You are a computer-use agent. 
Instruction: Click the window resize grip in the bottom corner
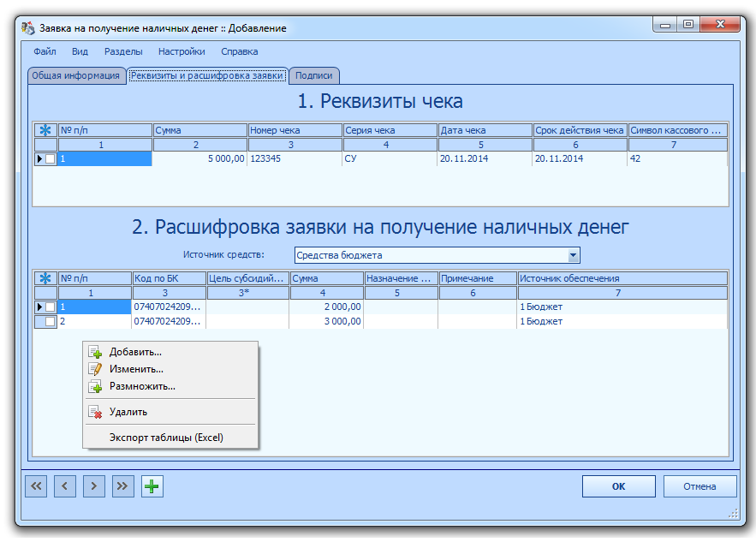[x=734, y=514]
